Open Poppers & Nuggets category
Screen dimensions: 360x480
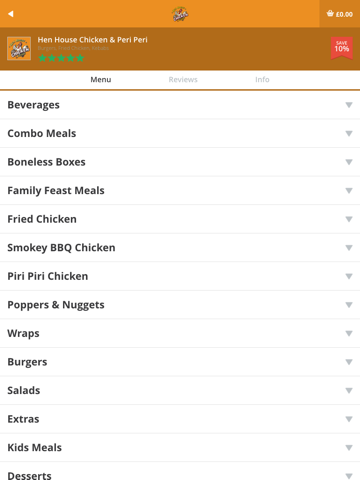tap(180, 305)
